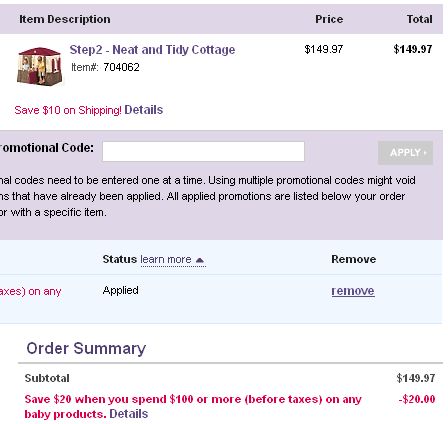Screen dimensions: 448x424
Task: Remove the applied promotion
Action: (353, 291)
